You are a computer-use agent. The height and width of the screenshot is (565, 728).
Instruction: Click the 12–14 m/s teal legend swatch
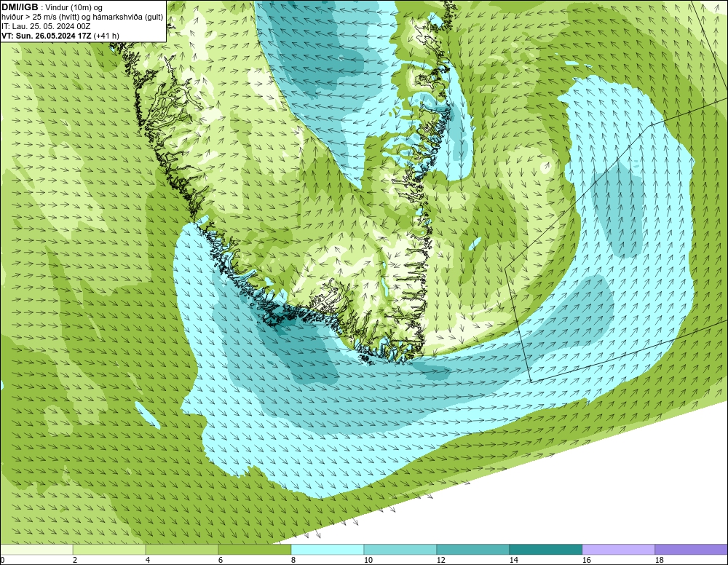[472, 550]
